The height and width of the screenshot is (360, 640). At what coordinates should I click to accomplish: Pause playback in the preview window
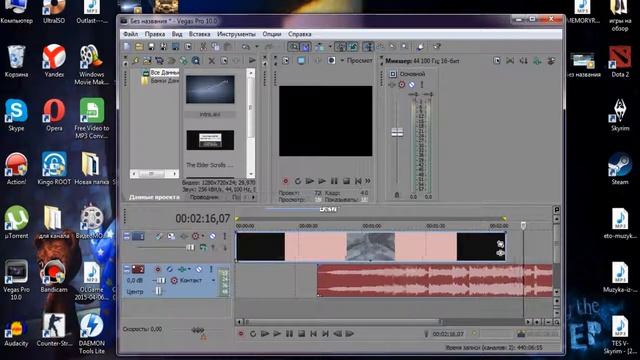[334, 181]
